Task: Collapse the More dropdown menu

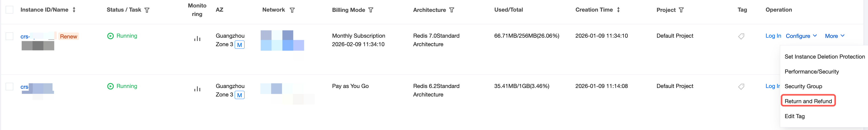Action: pyautogui.click(x=834, y=36)
